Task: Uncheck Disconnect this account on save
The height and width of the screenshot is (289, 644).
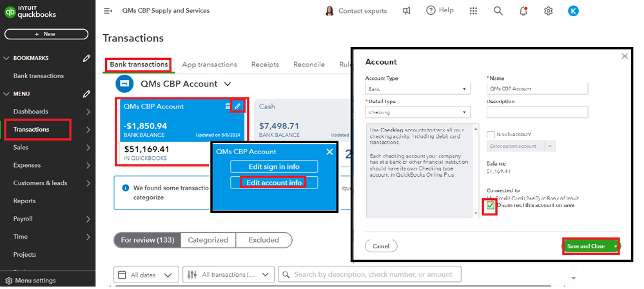Action: (491, 205)
